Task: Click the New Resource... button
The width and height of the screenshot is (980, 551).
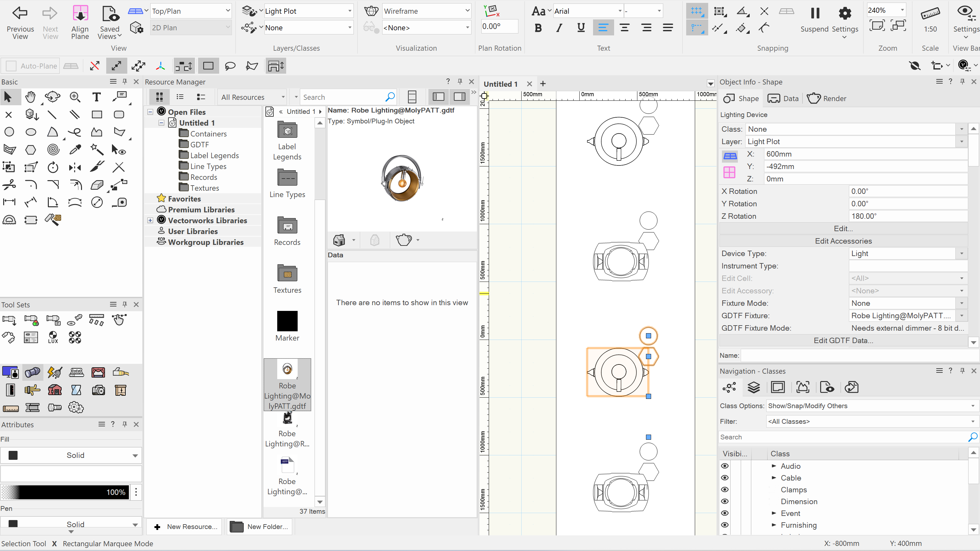Action: point(184,527)
